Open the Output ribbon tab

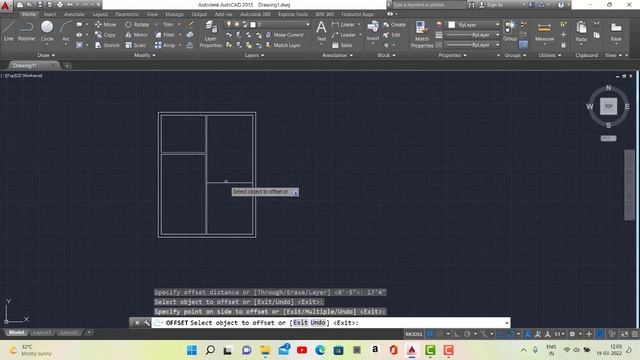coord(199,14)
